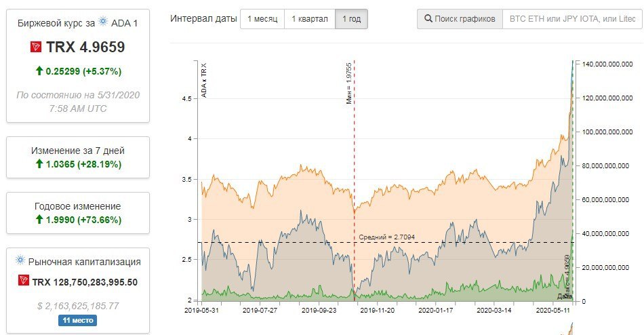644x335 pixels.
Task: Click the TRX 4.9659 exchange rate value
Action: click(x=85, y=47)
